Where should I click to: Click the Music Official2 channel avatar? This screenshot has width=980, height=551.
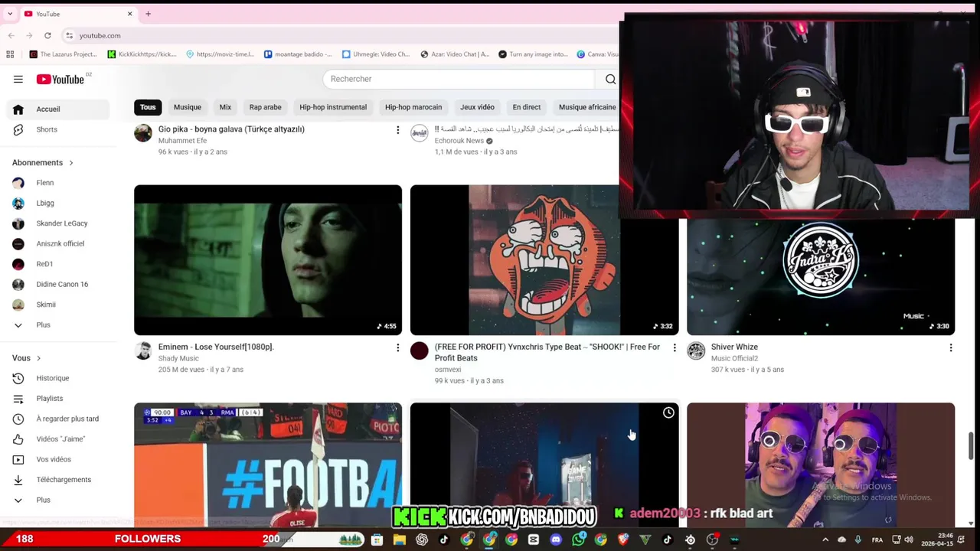pos(695,350)
